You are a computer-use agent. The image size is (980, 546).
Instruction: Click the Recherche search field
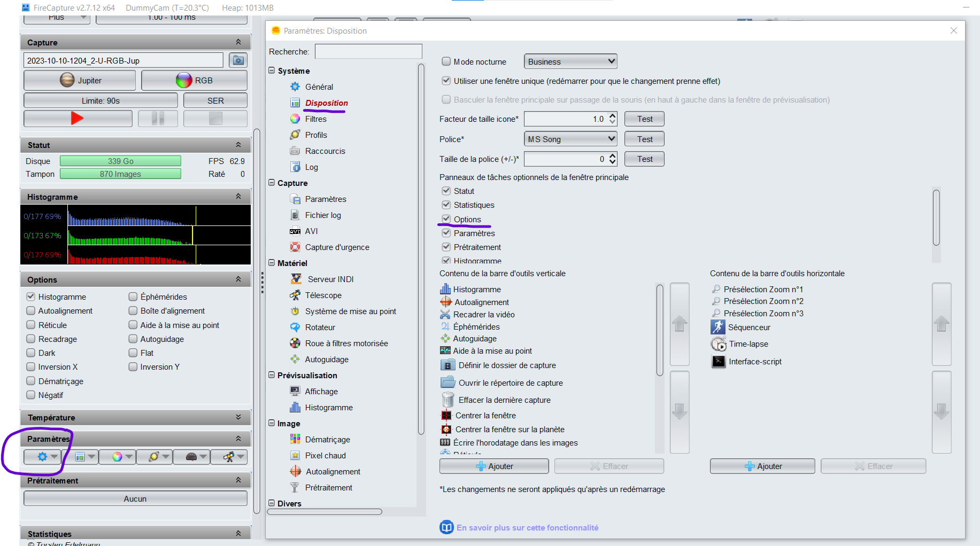(x=368, y=51)
